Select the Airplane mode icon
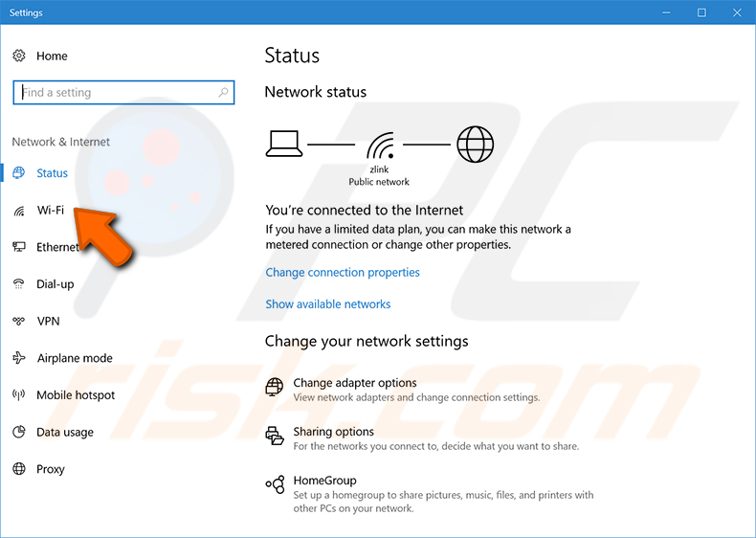Screen dimensions: 756x538 (x=19, y=357)
